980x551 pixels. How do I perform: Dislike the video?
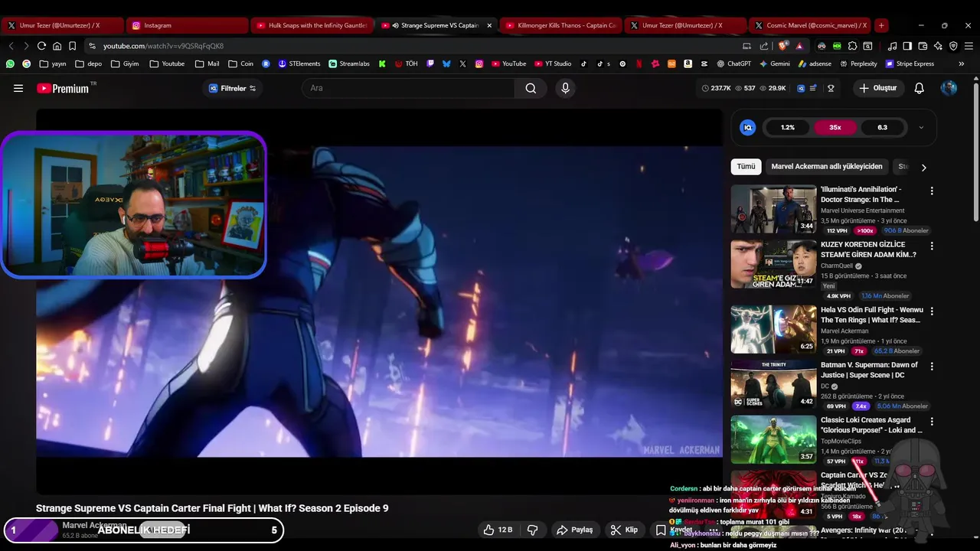click(533, 530)
